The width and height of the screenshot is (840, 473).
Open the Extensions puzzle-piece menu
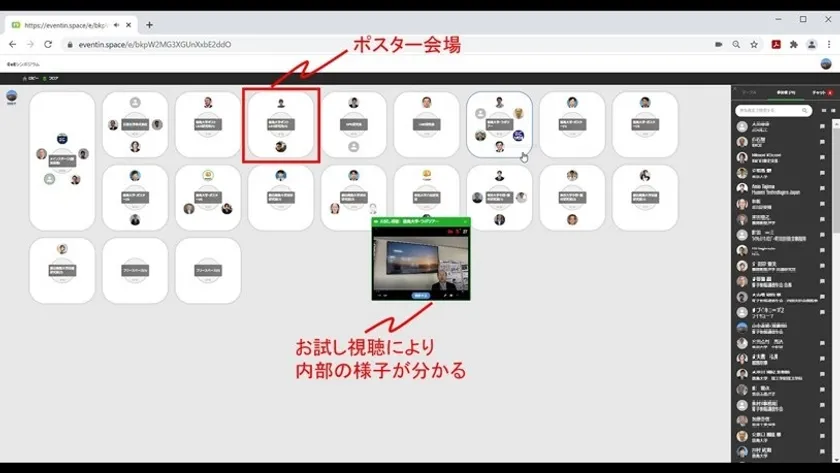coord(793,44)
